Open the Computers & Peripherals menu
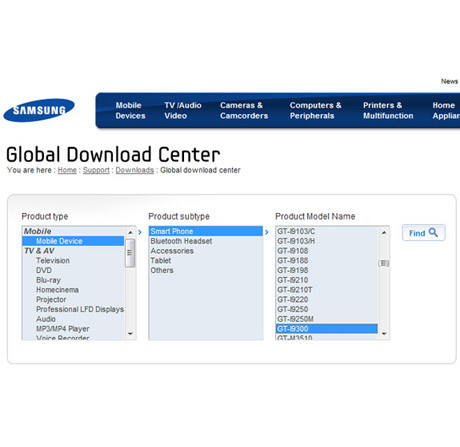 pyautogui.click(x=315, y=110)
